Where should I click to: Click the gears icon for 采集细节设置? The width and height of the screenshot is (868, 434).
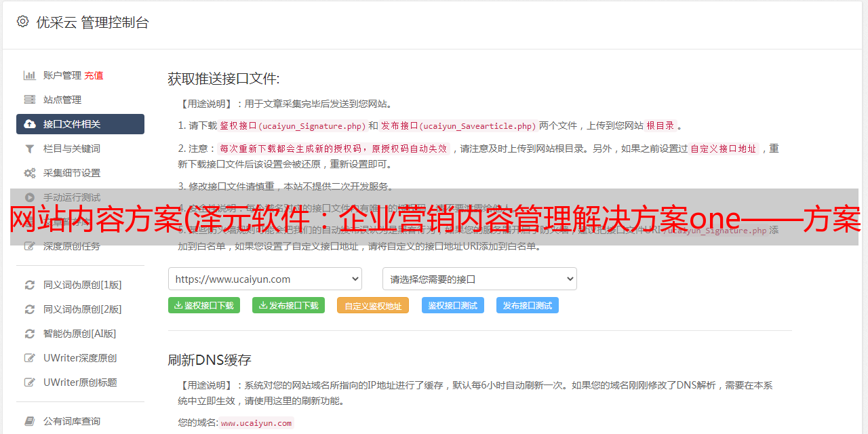click(30, 173)
